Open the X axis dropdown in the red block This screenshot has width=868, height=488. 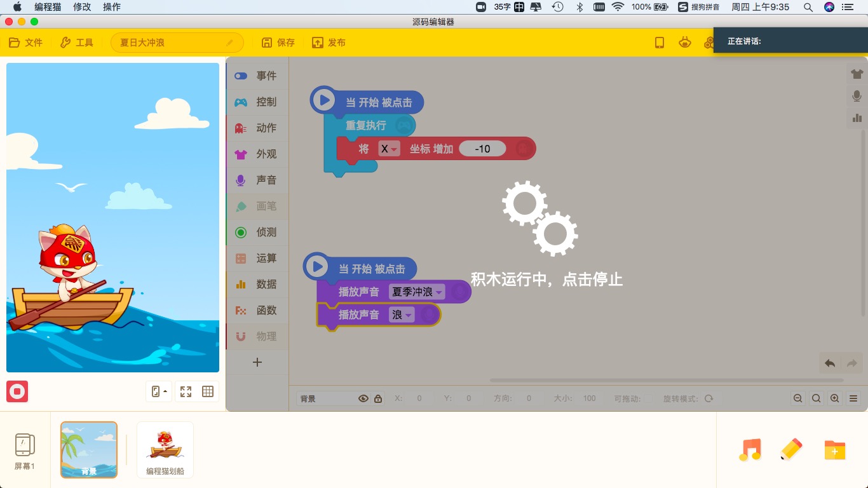(389, 149)
